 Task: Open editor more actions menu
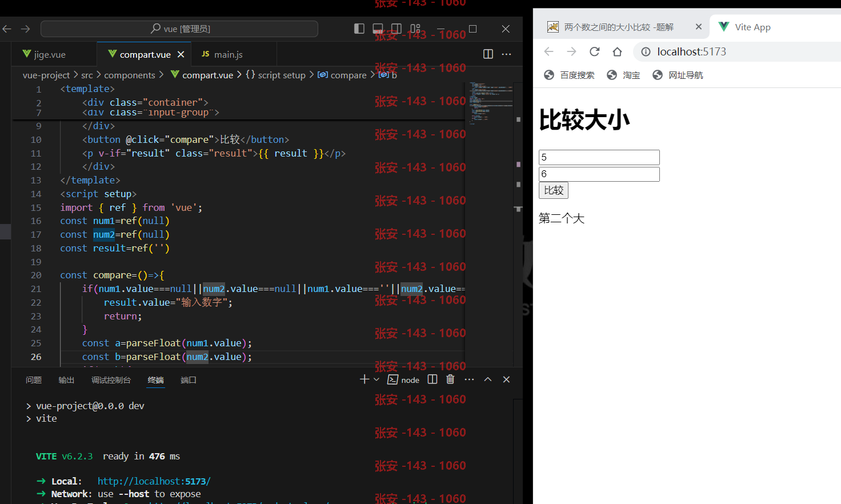click(506, 54)
